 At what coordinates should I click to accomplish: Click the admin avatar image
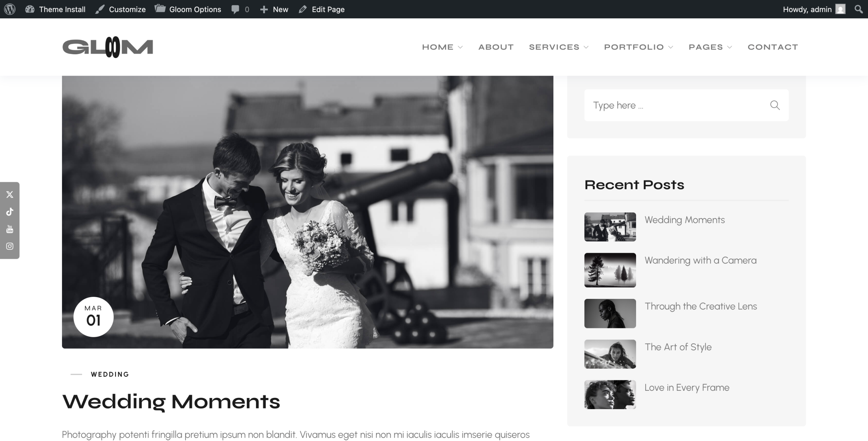840,9
